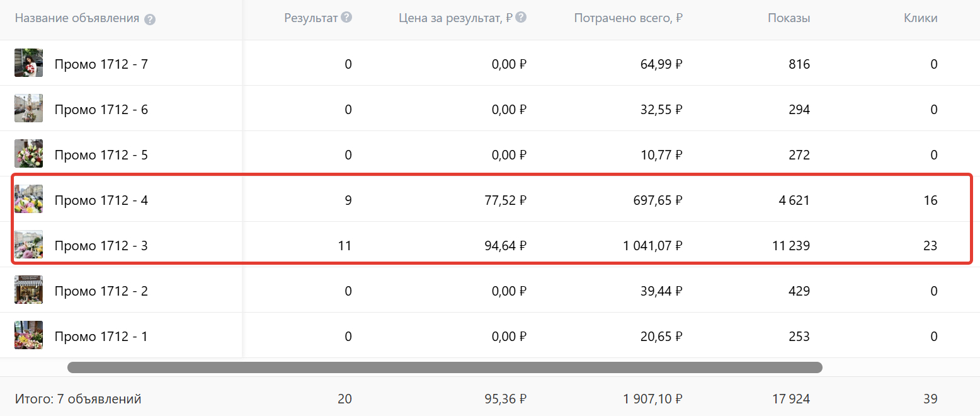Sort by Результат column header
Viewport: 980px width, 416px height.
311,18
